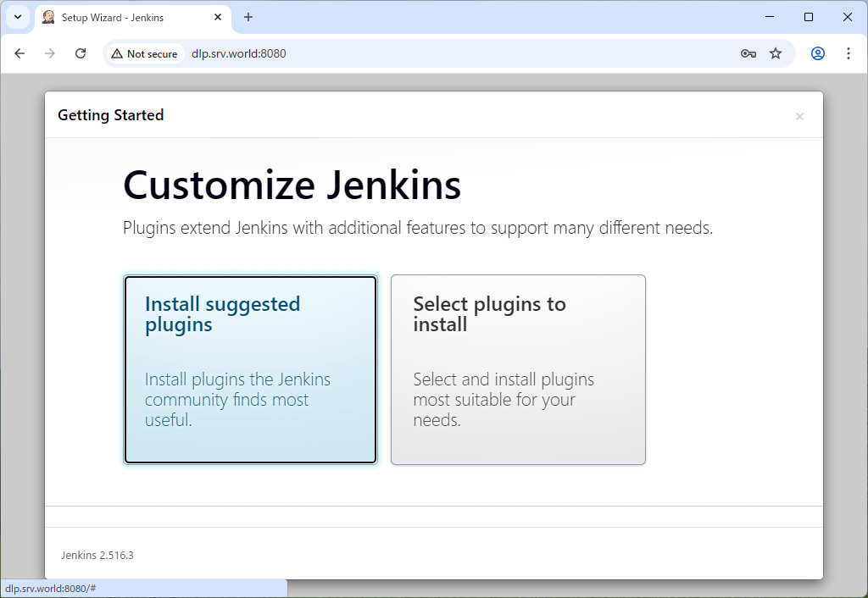Bookmark this page with the star

(776, 53)
